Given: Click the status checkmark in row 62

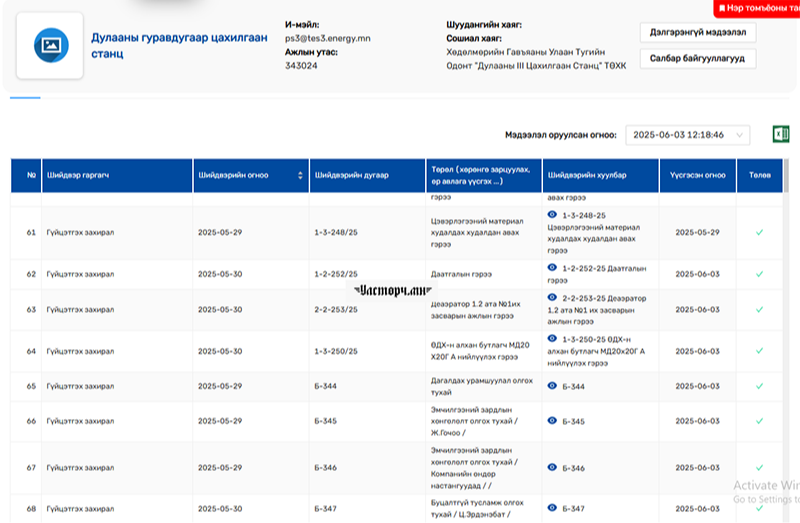Looking at the screenshot, I should [x=759, y=274].
